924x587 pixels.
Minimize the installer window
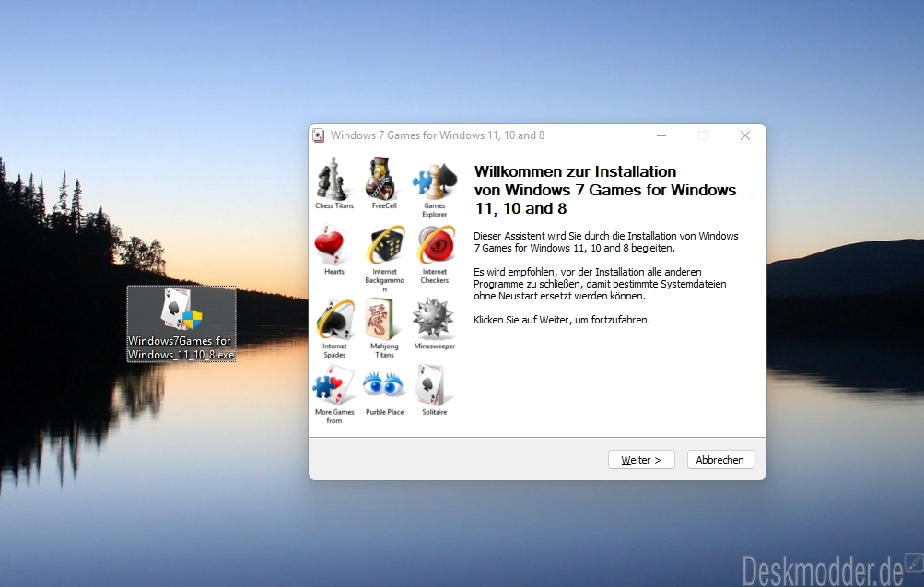pyautogui.click(x=661, y=135)
